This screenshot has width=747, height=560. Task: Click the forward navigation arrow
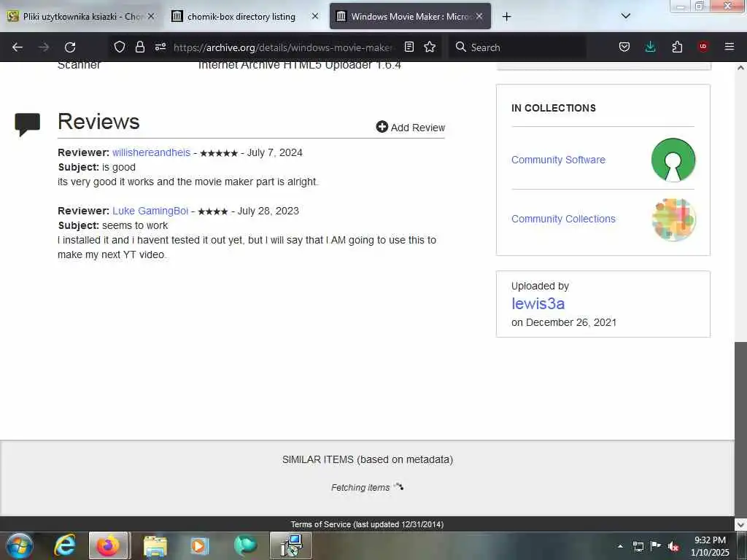[44, 47]
